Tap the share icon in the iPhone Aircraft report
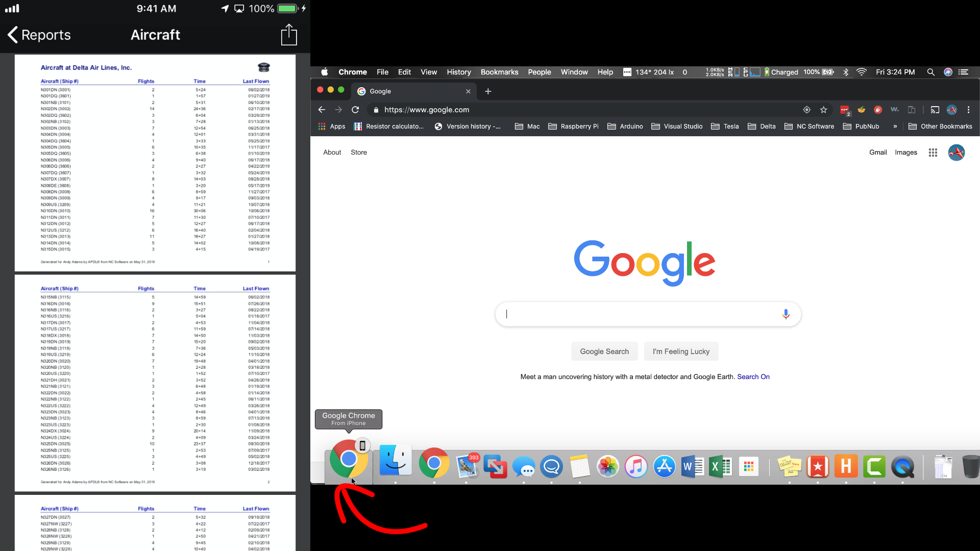This screenshot has width=980, height=551. click(289, 35)
